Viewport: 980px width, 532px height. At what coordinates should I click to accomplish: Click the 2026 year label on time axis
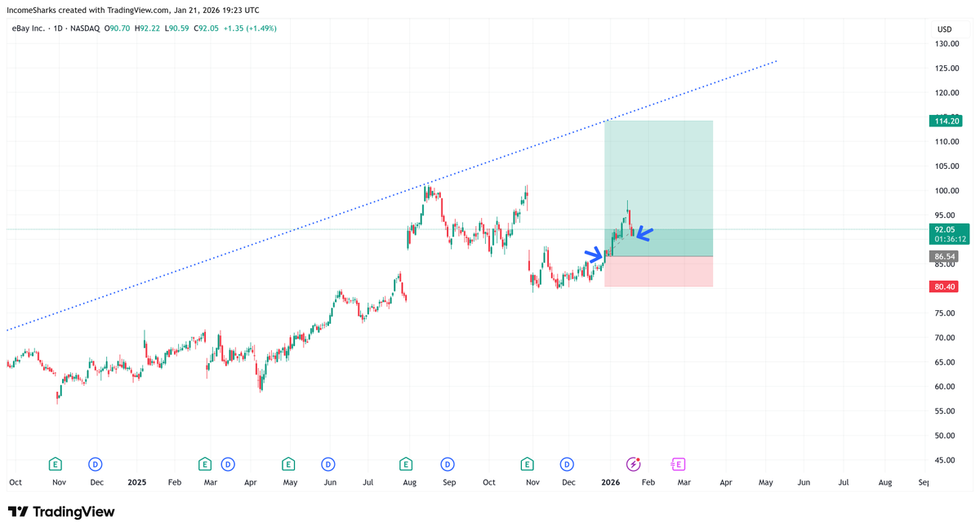[611, 482]
